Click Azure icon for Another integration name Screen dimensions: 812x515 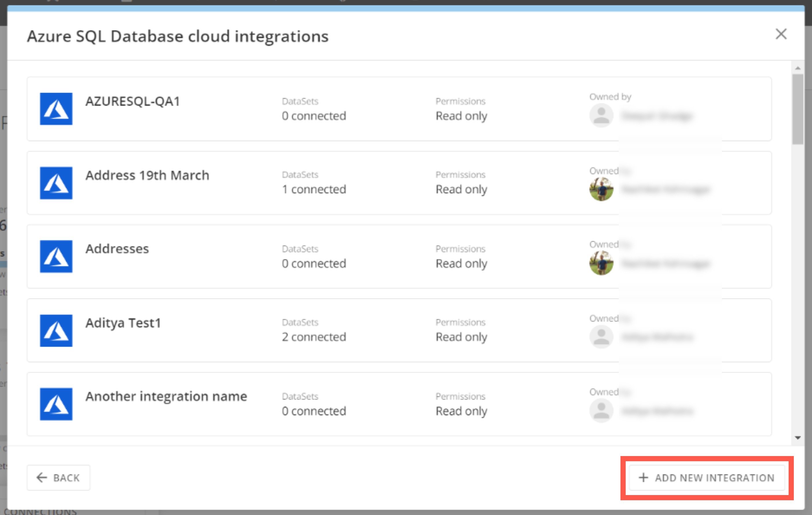pyautogui.click(x=56, y=404)
